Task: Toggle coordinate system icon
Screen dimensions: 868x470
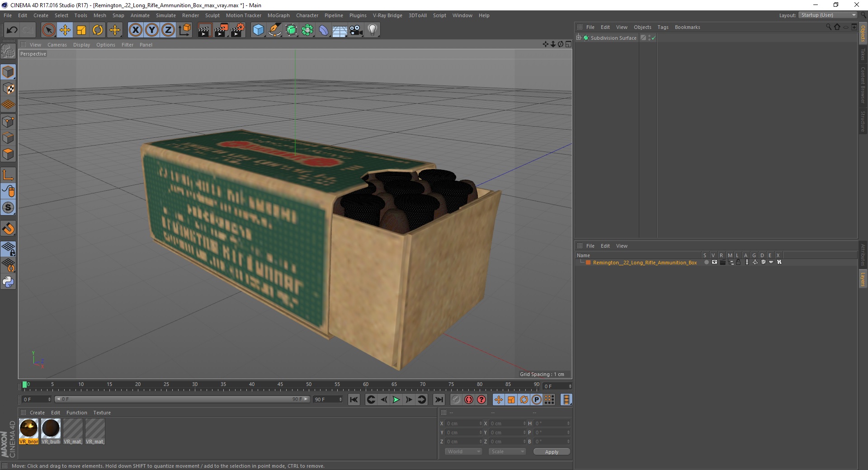Action: pos(184,30)
